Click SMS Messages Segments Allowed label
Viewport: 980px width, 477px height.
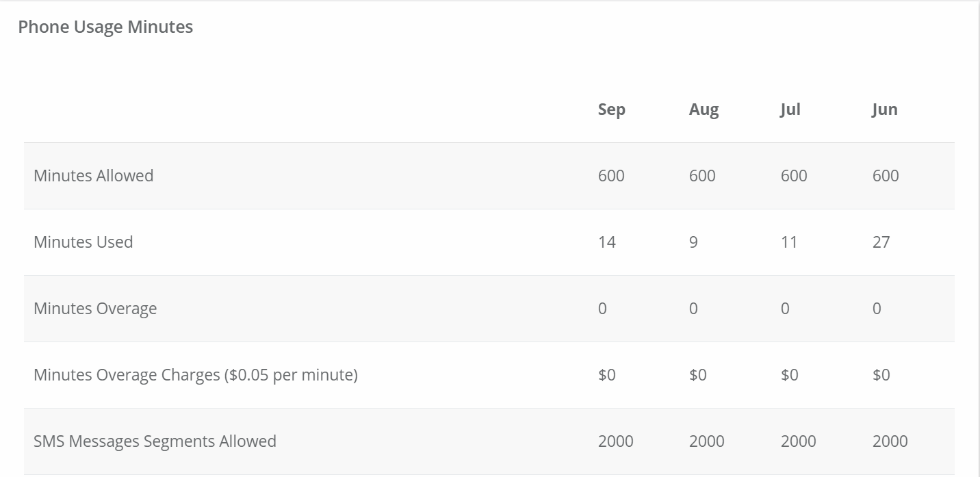tap(155, 441)
